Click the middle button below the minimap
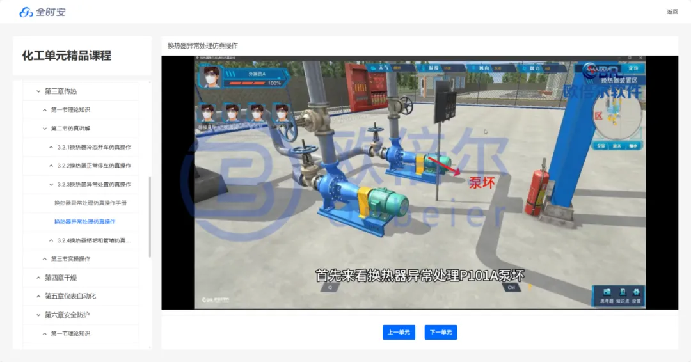Viewport: 692px width, 364px height. point(617,146)
